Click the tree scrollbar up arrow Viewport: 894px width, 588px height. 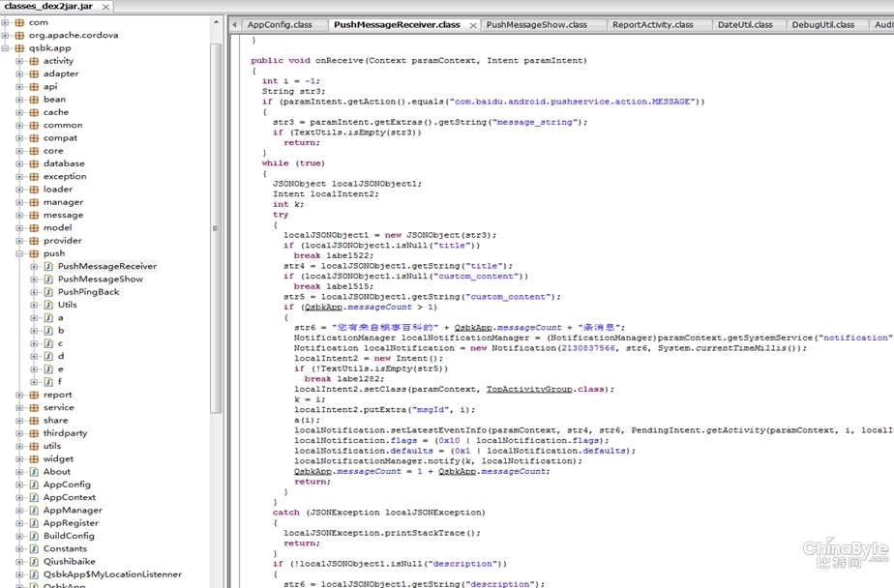coord(216,22)
